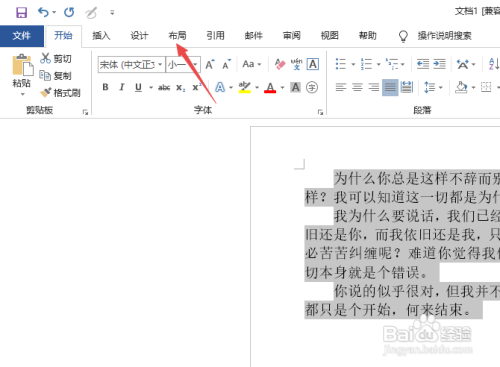Center the text
This screenshot has width=500, height=367.
pos(357,87)
